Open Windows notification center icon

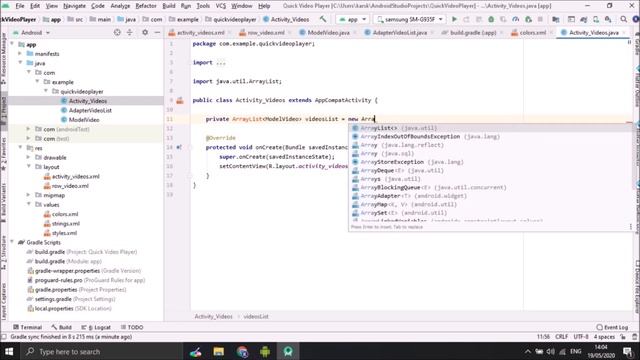point(628,351)
